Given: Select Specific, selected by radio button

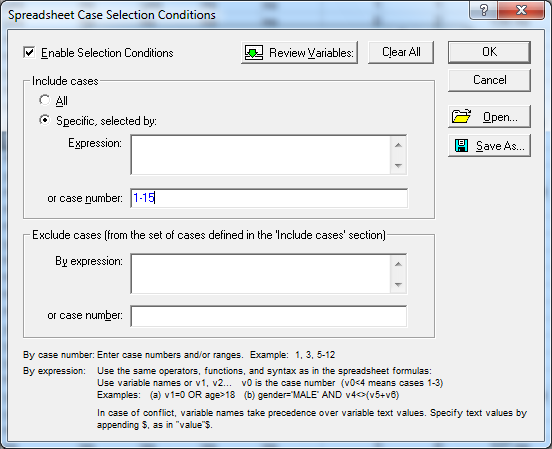Looking at the screenshot, I should tap(45, 120).
